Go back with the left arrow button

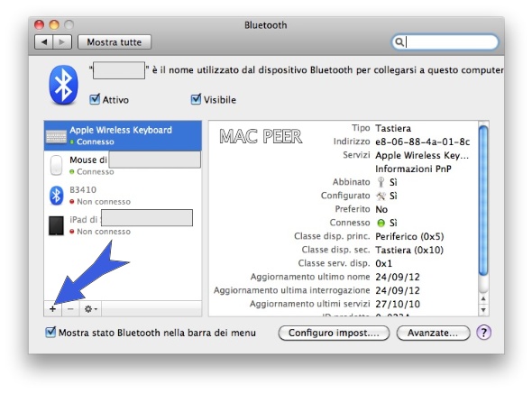[44, 42]
